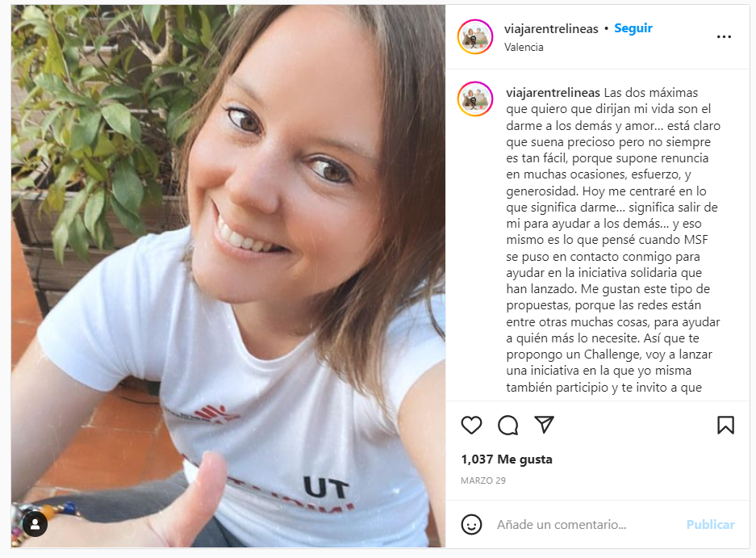
Task: Open the three-dots more options menu
Action: 724,36
